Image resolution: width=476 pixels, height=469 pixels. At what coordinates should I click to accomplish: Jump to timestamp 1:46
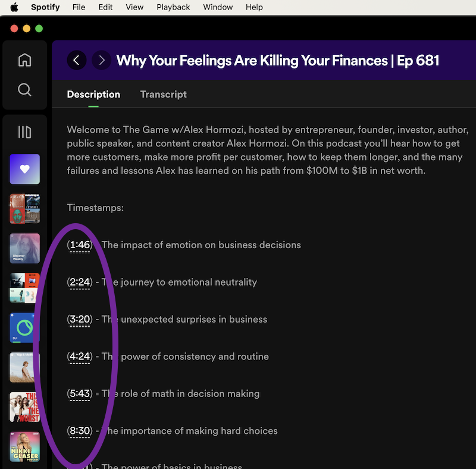[80, 245]
